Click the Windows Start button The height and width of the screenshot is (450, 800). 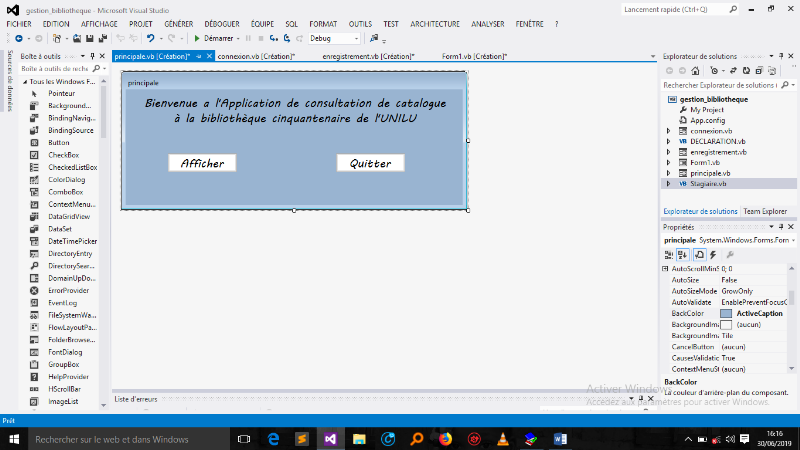pyautogui.click(x=14, y=439)
